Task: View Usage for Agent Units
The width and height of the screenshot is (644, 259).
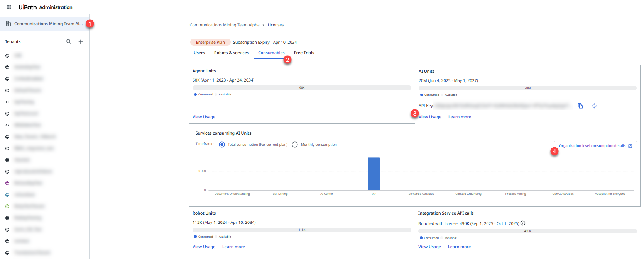Action: tap(204, 117)
